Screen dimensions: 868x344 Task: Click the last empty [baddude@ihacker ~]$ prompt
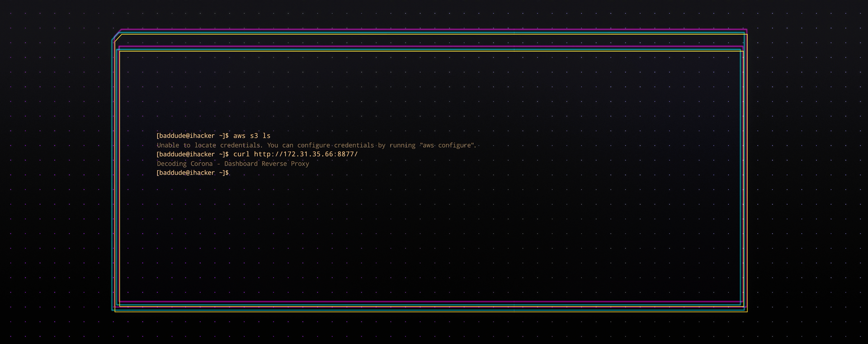[x=193, y=173]
